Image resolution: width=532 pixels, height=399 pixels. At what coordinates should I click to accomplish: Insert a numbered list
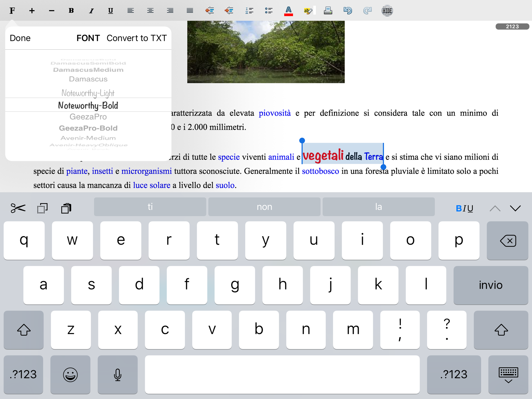(249, 11)
